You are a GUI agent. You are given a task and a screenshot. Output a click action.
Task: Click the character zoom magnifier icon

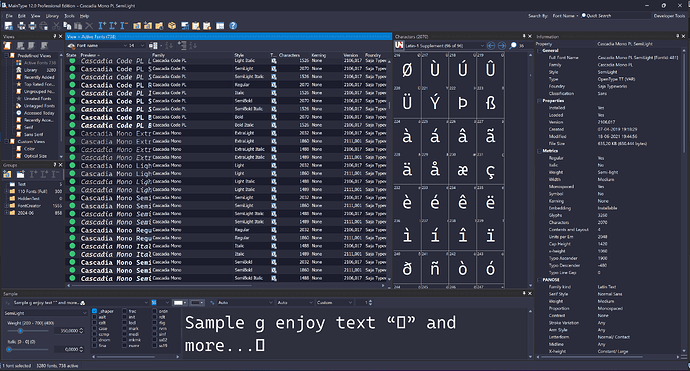[513, 45]
